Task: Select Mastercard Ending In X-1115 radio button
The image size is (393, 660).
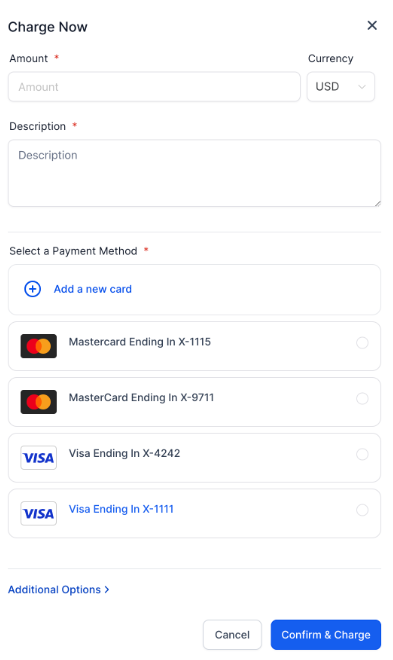Action: tap(362, 343)
